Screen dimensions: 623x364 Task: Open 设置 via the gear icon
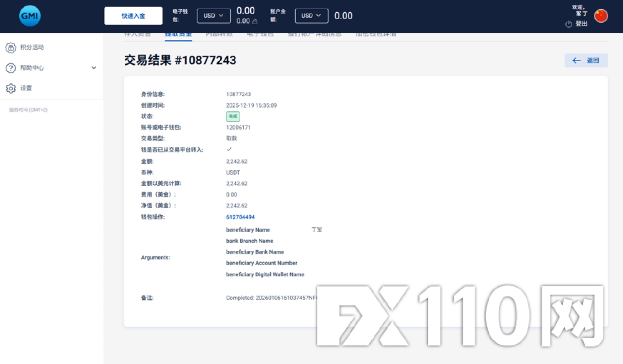pyautogui.click(x=11, y=88)
